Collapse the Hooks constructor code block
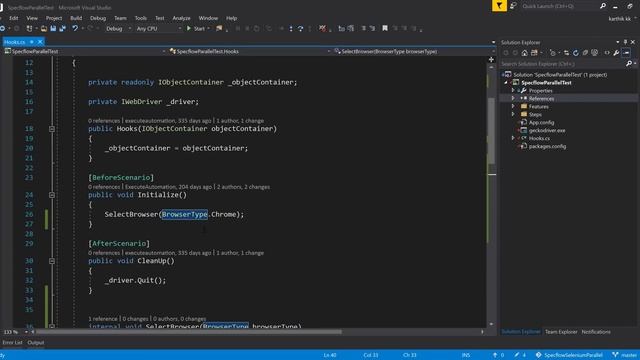This screenshot has height=360, width=640. (x=52, y=129)
